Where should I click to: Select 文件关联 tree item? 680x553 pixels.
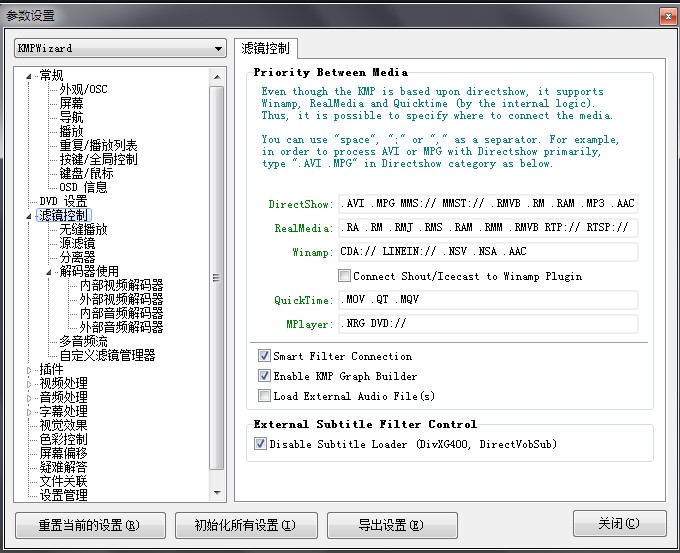point(63,481)
